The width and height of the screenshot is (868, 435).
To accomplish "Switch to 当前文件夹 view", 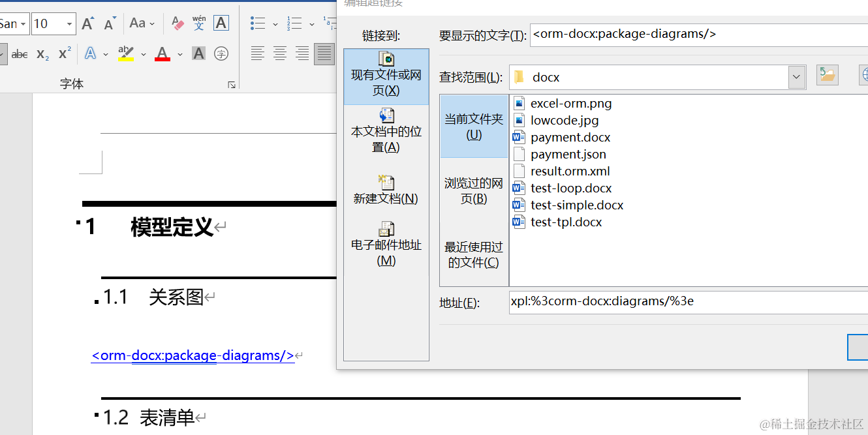I will click(474, 127).
